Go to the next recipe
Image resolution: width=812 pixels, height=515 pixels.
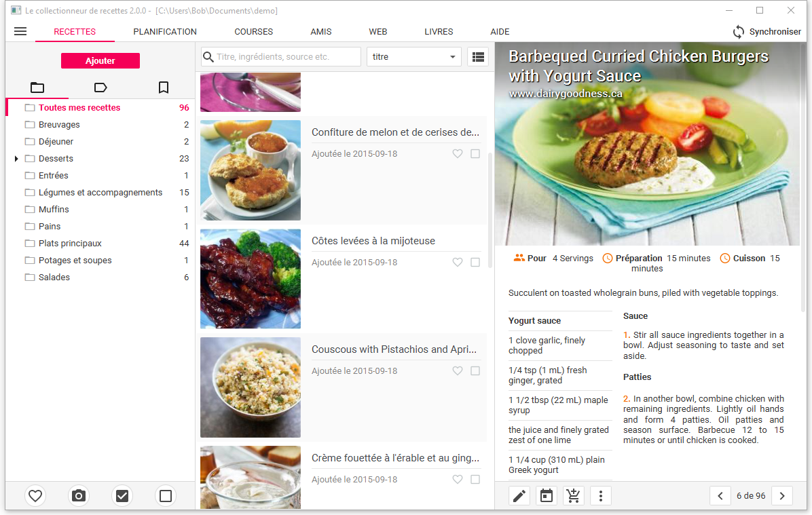(x=782, y=496)
